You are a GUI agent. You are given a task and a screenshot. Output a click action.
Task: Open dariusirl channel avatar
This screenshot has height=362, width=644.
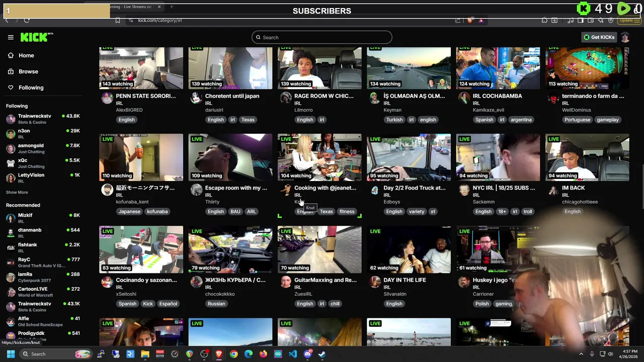196,98
